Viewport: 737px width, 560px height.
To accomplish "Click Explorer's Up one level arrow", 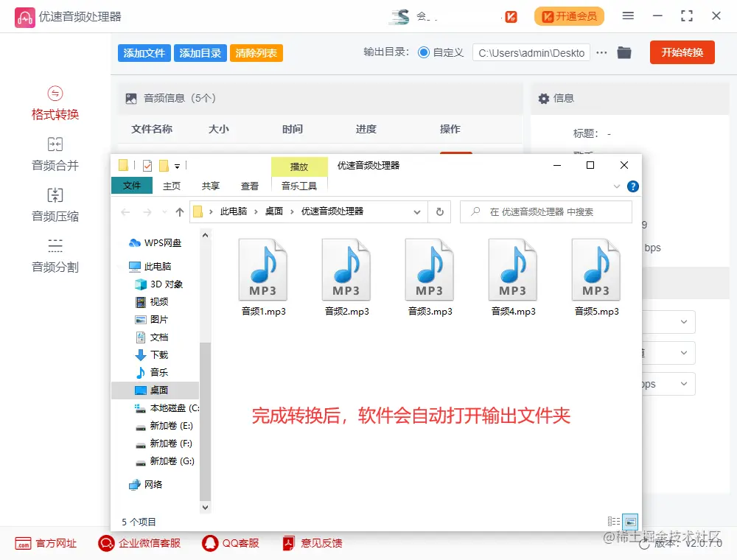I will (x=180, y=212).
